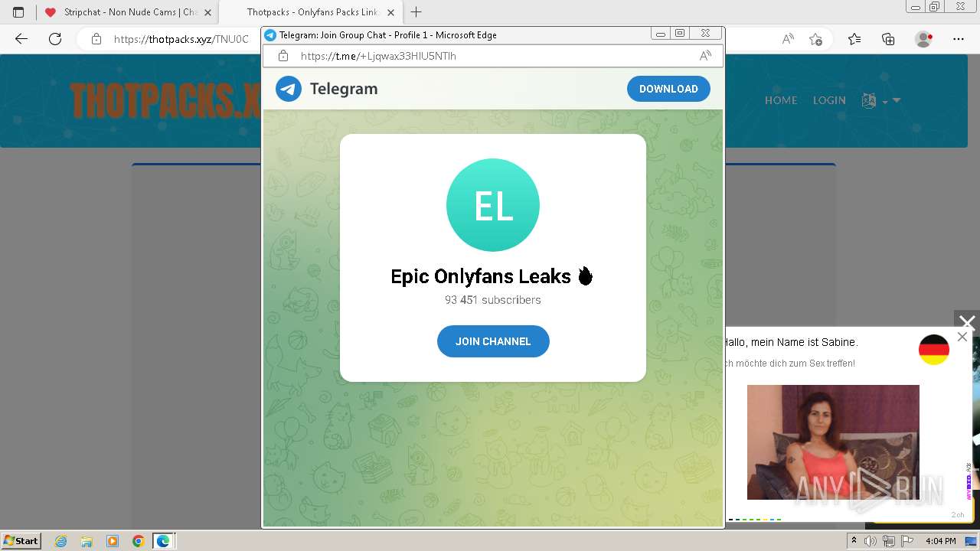980x551 pixels.
Task: Close the overlay with the large white X
Action: pyautogui.click(x=967, y=323)
